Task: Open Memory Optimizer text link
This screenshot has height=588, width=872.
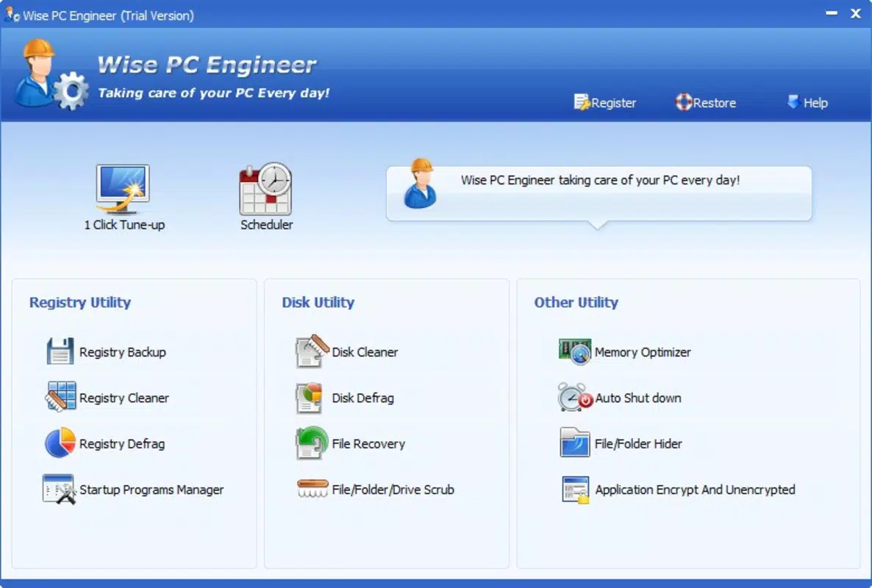Action: coord(643,352)
